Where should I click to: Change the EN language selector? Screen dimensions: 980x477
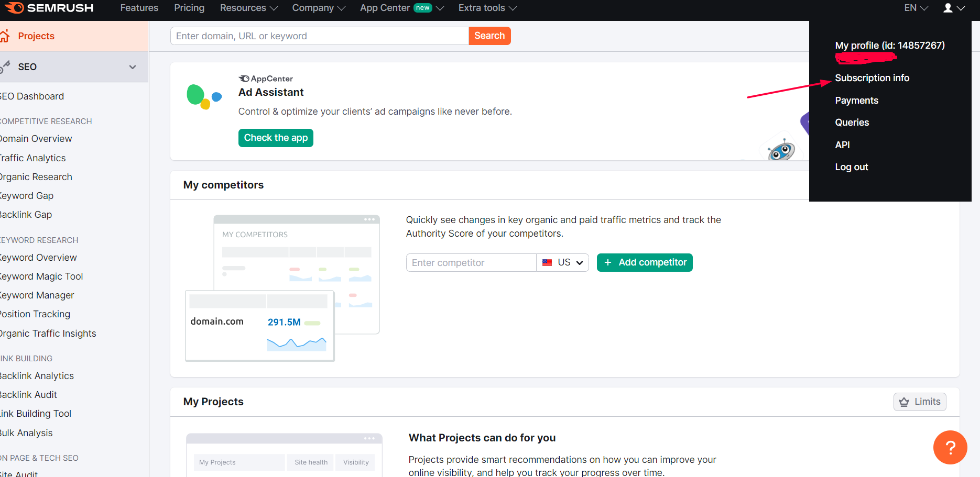[x=916, y=8]
